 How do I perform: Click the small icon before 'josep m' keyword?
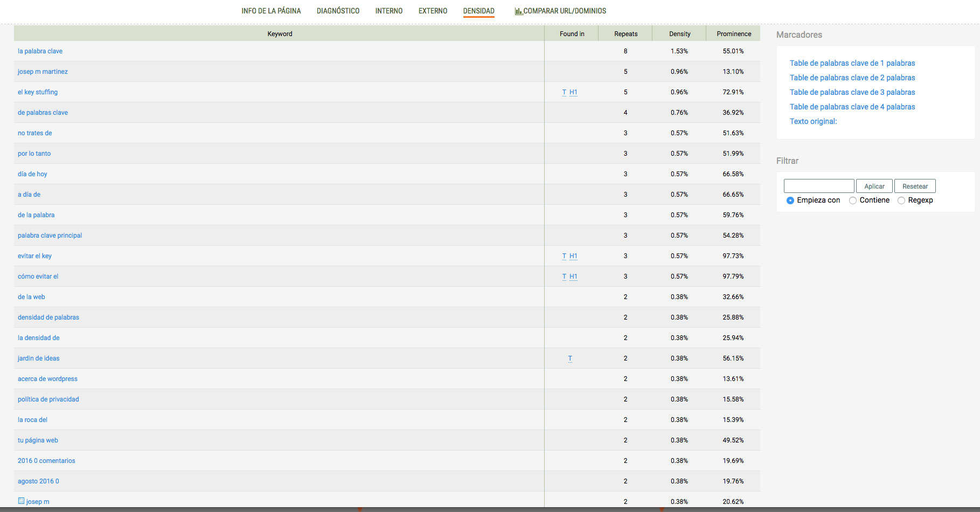coord(21,501)
